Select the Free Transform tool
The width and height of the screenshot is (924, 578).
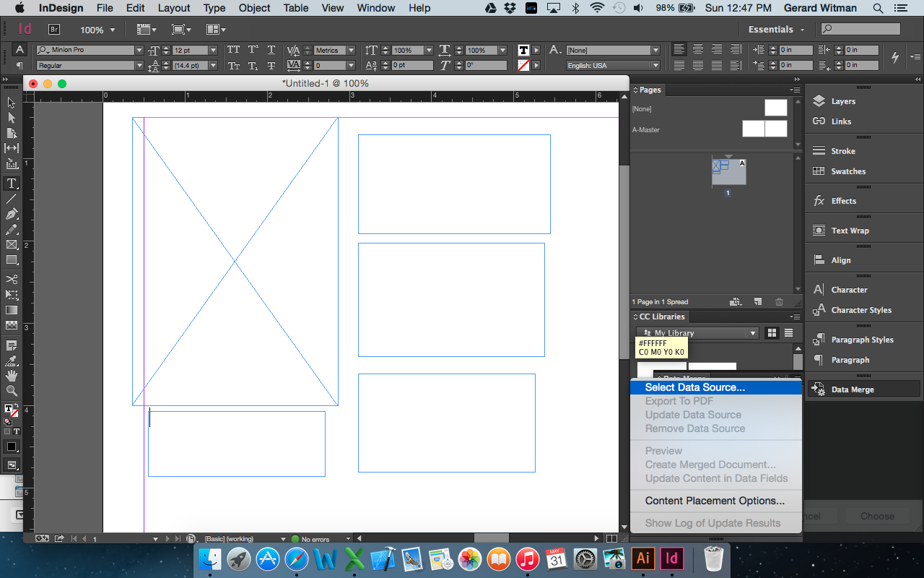point(12,295)
